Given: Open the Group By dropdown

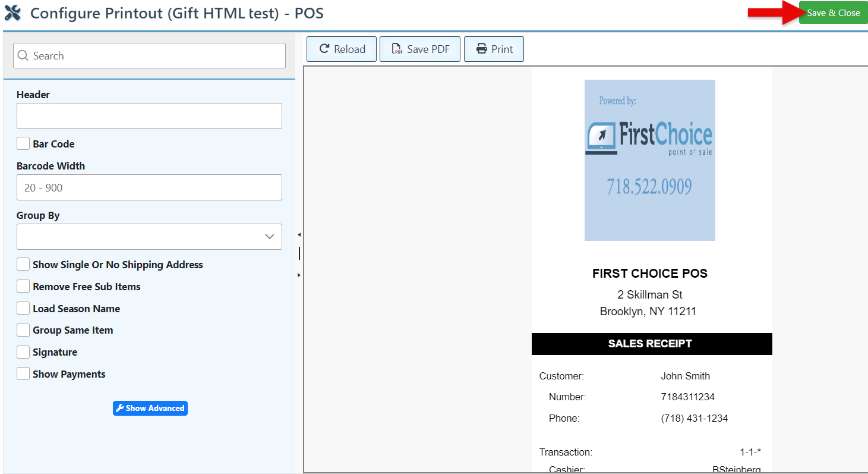Looking at the screenshot, I should [x=149, y=237].
